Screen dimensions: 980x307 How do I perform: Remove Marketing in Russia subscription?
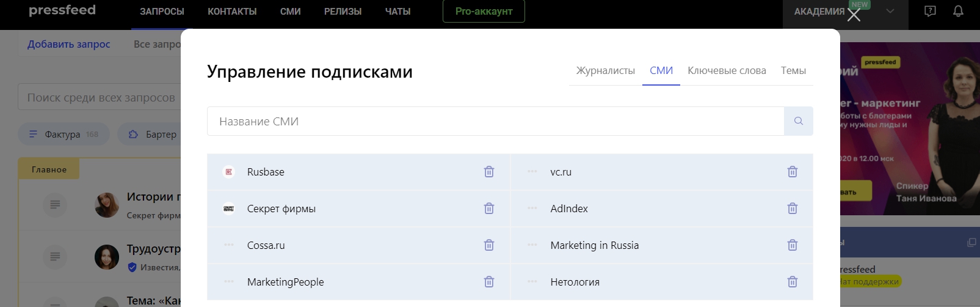tap(792, 245)
